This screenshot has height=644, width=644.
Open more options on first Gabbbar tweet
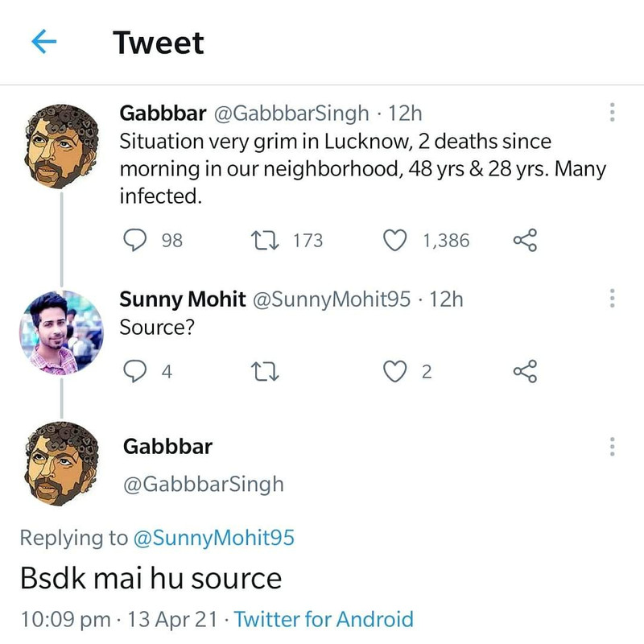click(x=613, y=113)
